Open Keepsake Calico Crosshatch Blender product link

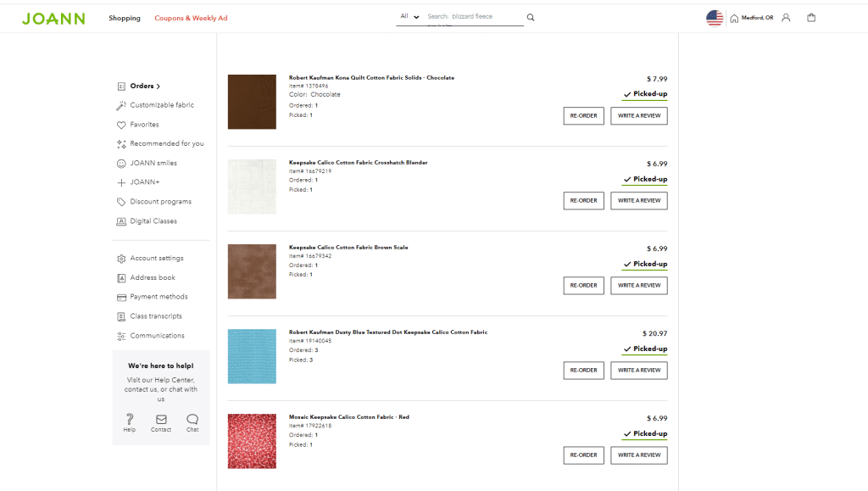(x=358, y=162)
